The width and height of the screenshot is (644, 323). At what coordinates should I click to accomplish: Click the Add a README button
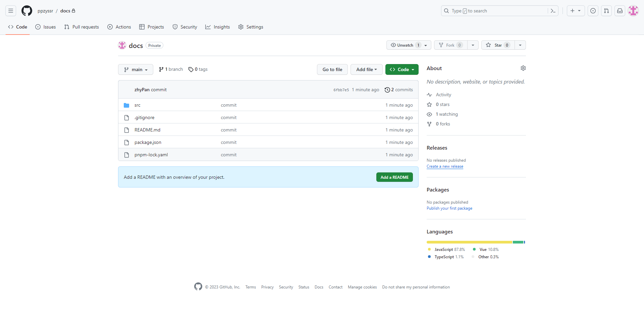394,177
